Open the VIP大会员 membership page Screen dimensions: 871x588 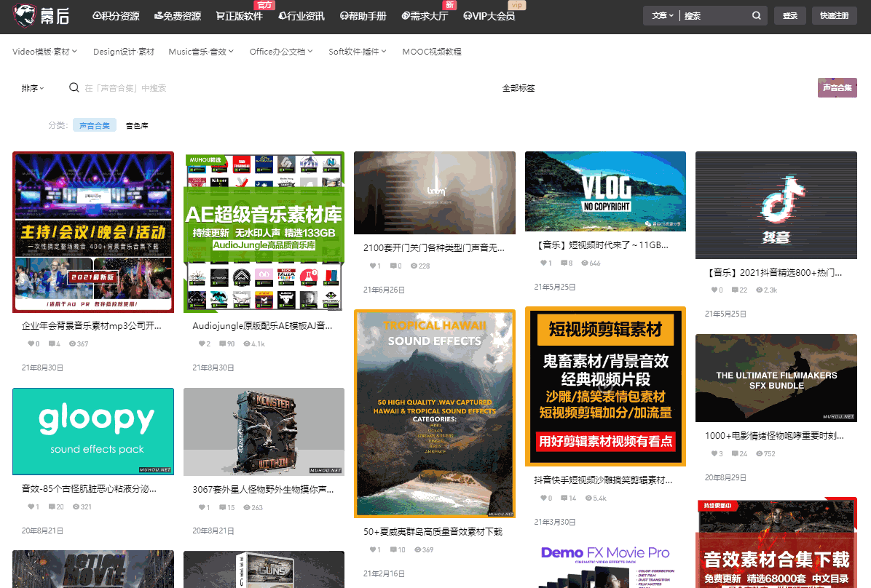click(489, 15)
